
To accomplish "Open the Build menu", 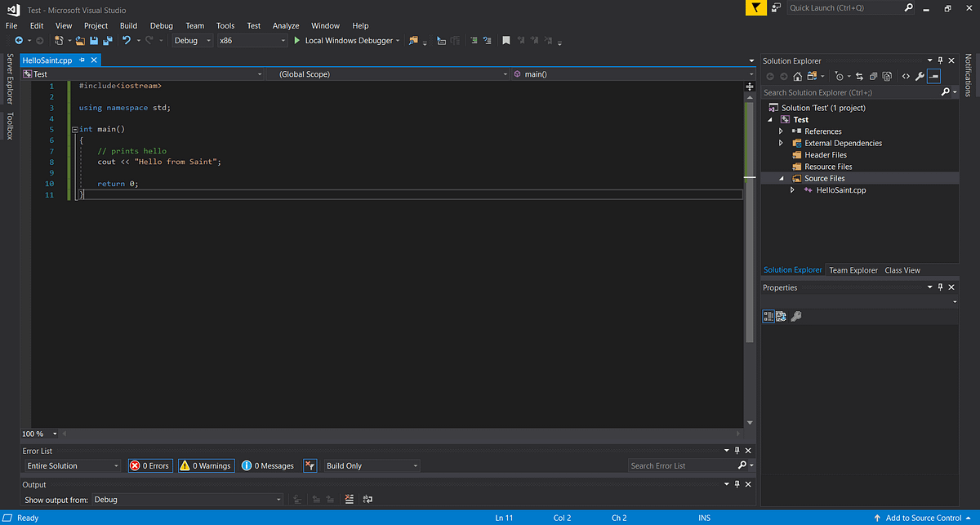I will (x=128, y=25).
